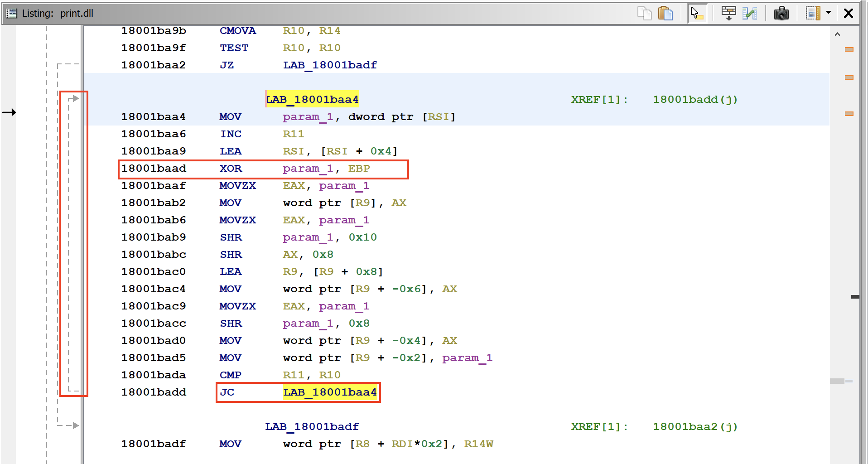The width and height of the screenshot is (868, 464).
Task: Click the second orange overview marker
Action: pos(849,77)
